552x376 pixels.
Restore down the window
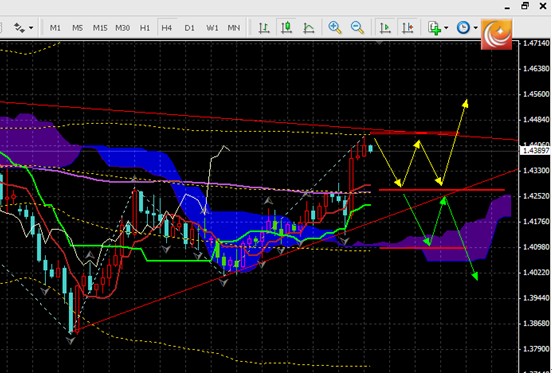tap(525, 6)
